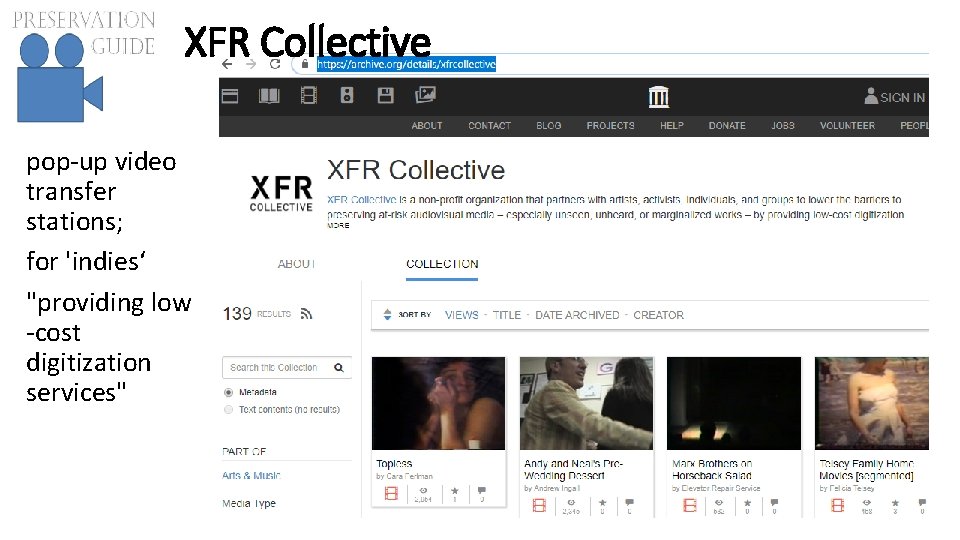Open the BLOG menu item
Screen dimensions: 960x540
pyautogui.click(x=549, y=126)
